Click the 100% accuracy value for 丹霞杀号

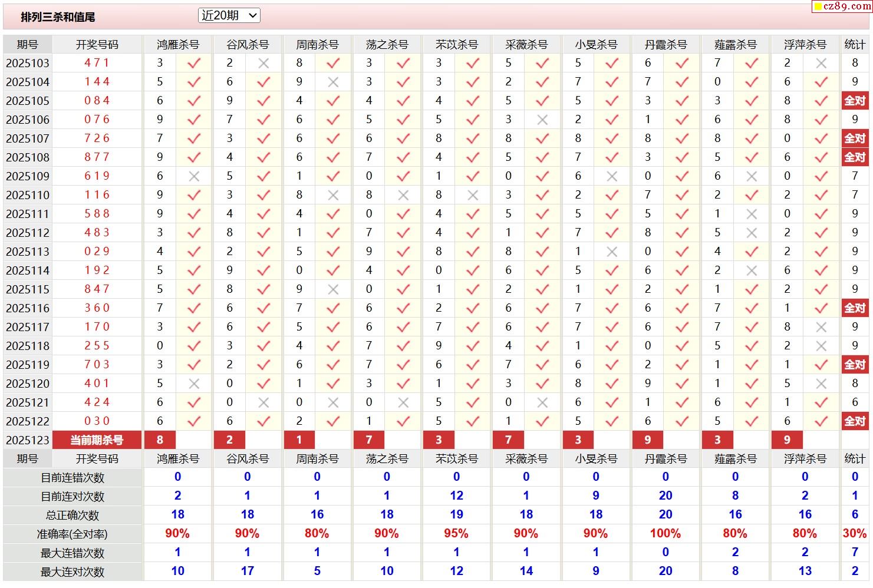tap(666, 534)
